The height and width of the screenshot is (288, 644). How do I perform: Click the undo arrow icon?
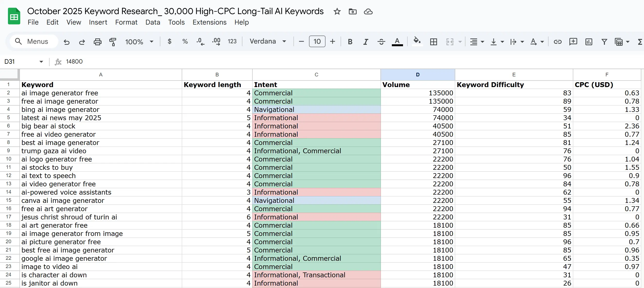[67, 42]
